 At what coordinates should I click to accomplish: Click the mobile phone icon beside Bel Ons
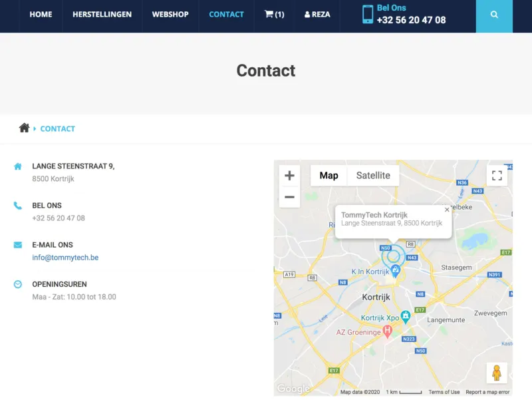[368, 14]
